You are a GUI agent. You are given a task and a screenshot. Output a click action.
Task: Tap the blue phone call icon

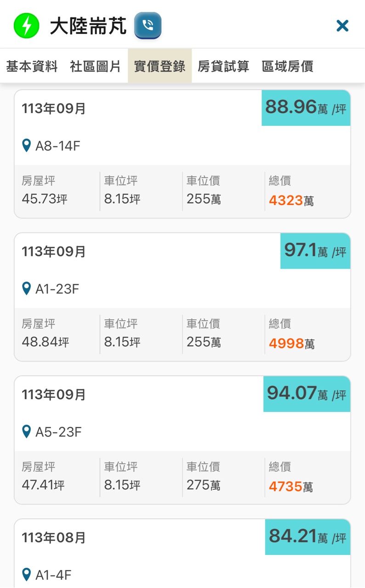pyautogui.click(x=148, y=26)
